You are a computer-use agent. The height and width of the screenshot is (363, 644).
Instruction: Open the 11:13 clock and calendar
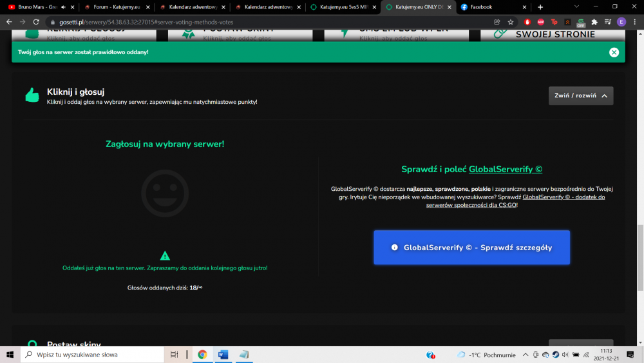click(x=606, y=355)
